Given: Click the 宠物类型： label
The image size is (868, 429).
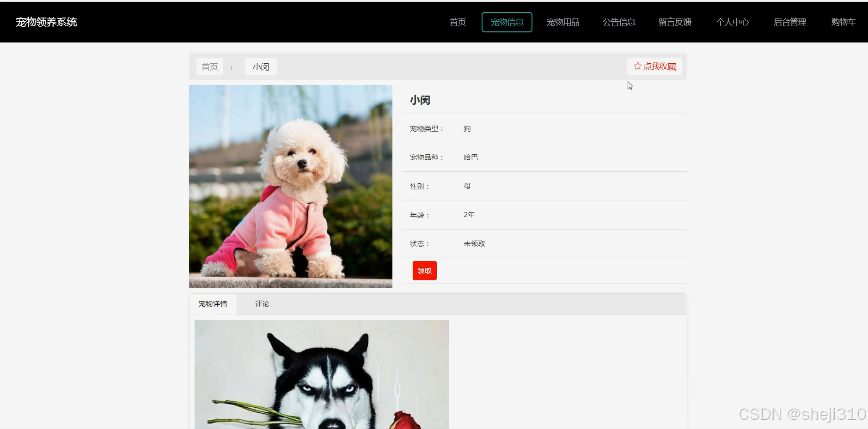Looking at the screenshot, I should 427,129.
